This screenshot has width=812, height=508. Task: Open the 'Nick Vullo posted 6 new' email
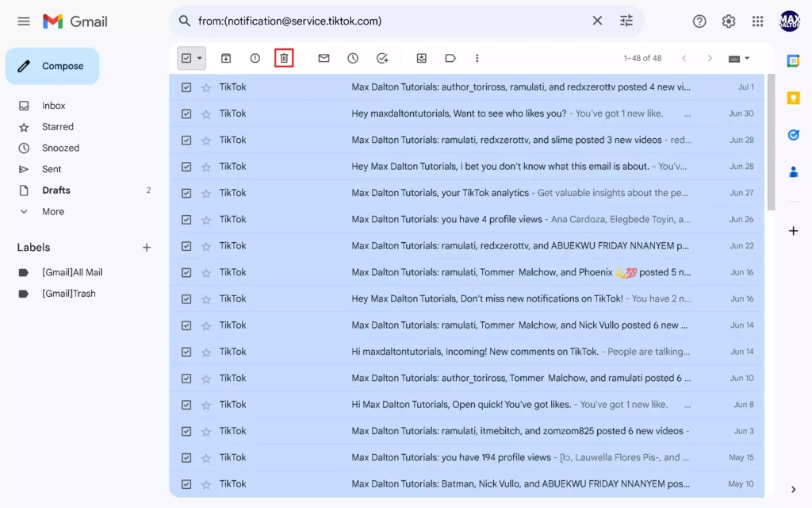point(466,325)
